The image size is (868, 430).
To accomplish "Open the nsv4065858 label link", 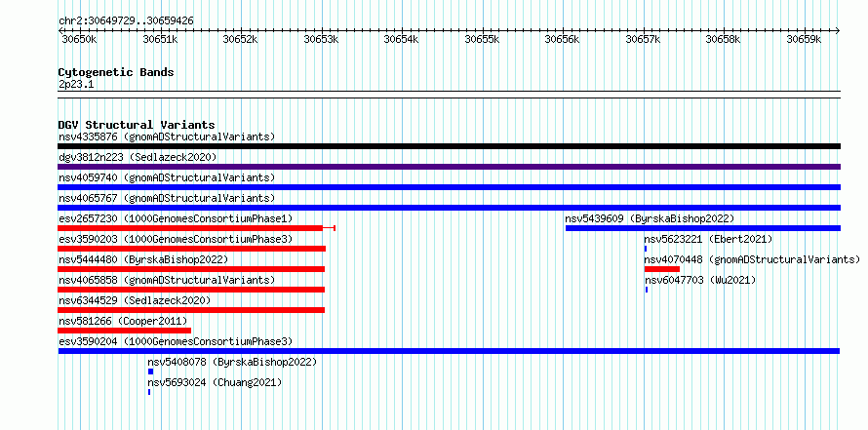I will tap(167, 280).
